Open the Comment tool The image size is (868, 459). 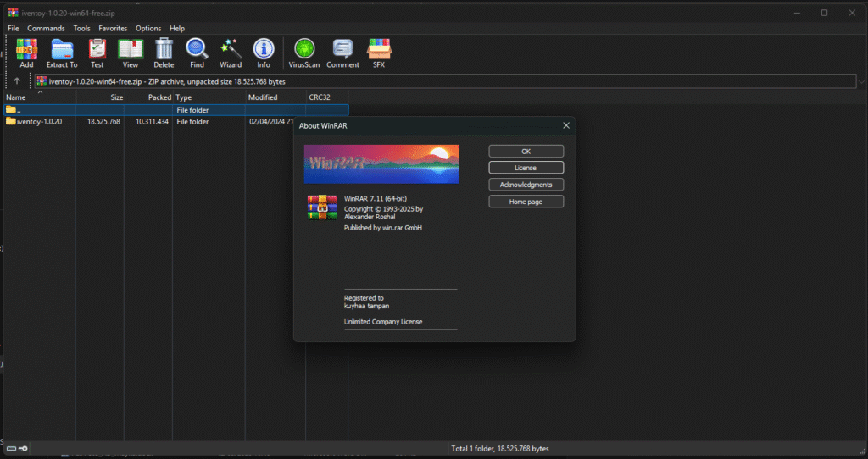(342, 53)
